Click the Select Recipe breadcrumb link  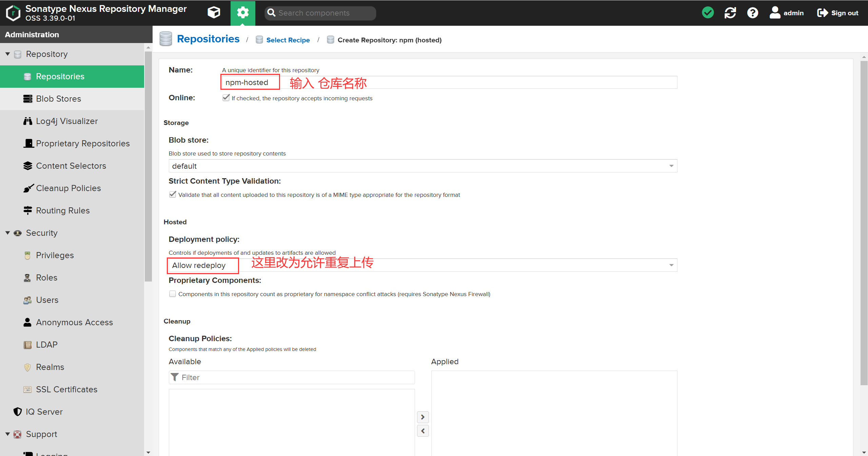click(x=288, y=40)
